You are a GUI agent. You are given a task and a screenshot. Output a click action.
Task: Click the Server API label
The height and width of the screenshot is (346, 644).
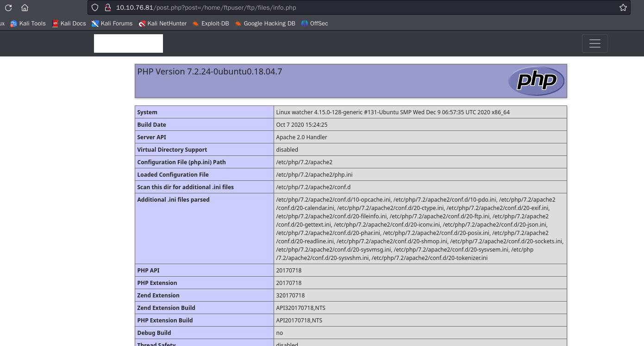(151, 137)
